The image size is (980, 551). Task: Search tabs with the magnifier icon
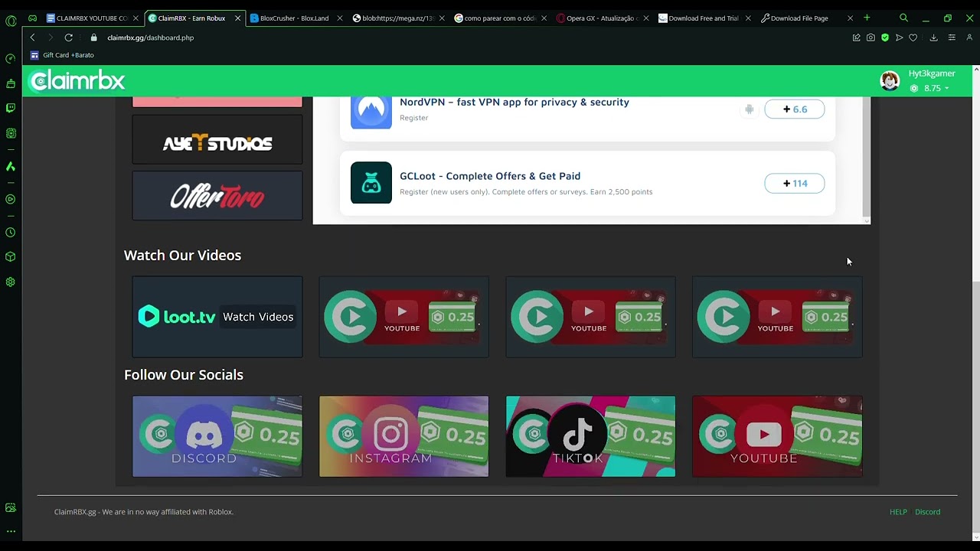pos(903,18)
